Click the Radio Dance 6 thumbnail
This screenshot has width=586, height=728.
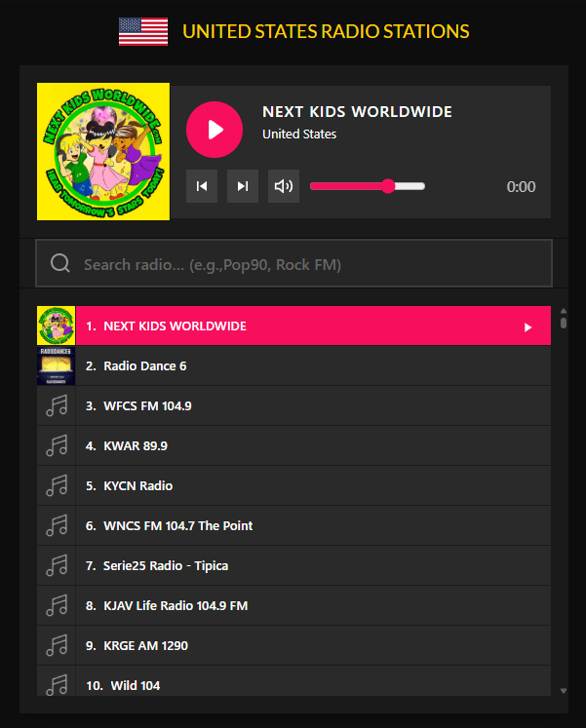pyautogui.click(x=56, y=366)
